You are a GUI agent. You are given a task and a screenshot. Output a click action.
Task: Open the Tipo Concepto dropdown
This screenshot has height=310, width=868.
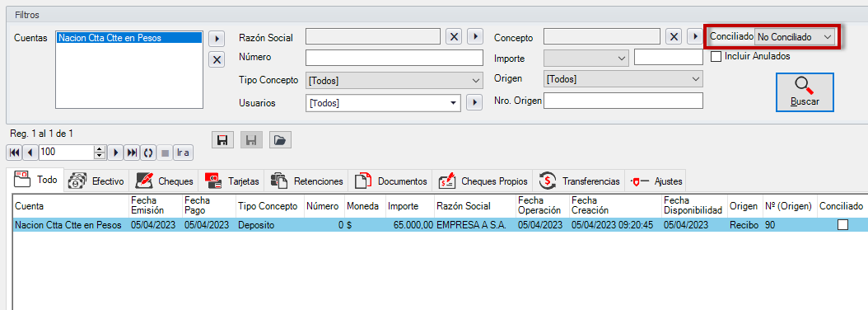pos(394,81)
